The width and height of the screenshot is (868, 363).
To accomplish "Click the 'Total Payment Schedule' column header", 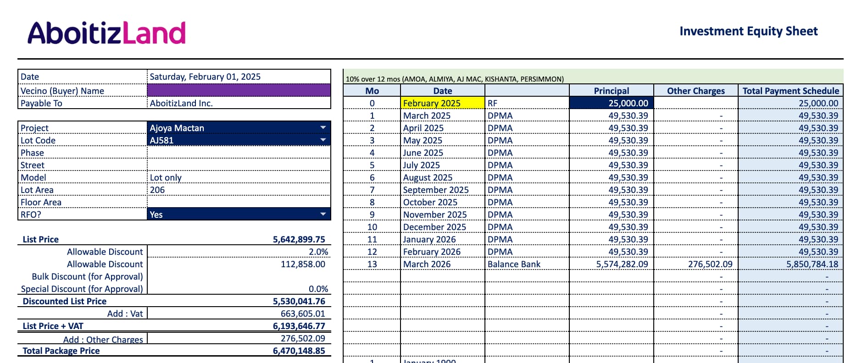I will tap(790, 91).
